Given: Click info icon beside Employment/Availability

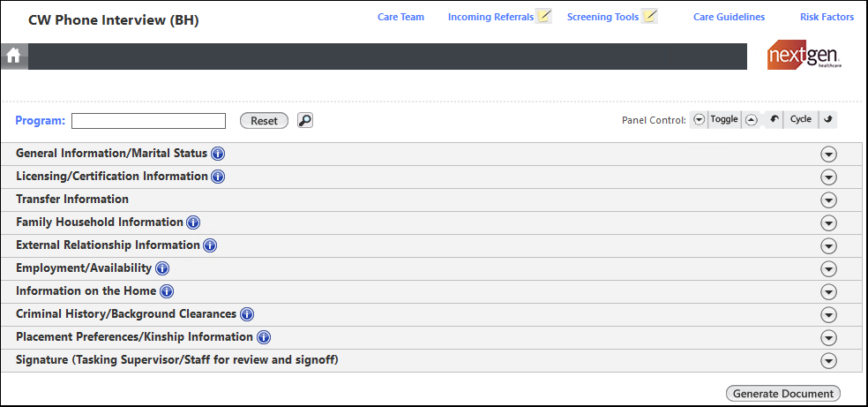Looking at the screenshot, I should (162, 268).
